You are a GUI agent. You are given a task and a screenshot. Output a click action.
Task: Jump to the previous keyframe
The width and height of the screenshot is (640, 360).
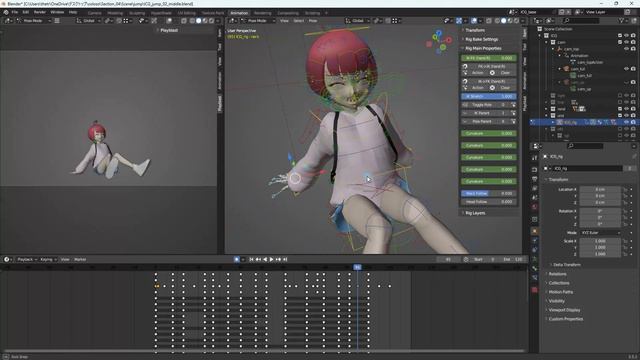click(x=258, y=260)
